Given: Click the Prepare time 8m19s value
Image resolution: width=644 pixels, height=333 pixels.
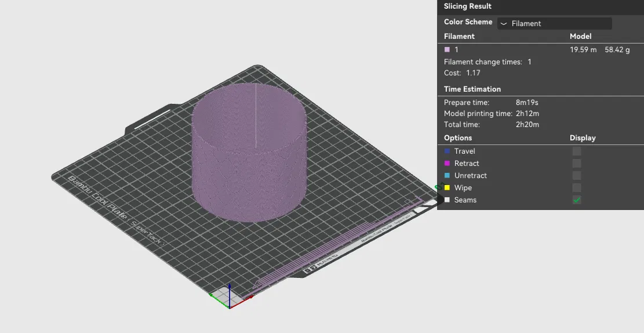Looking at the screenshot, I should (x=527, y=102).
